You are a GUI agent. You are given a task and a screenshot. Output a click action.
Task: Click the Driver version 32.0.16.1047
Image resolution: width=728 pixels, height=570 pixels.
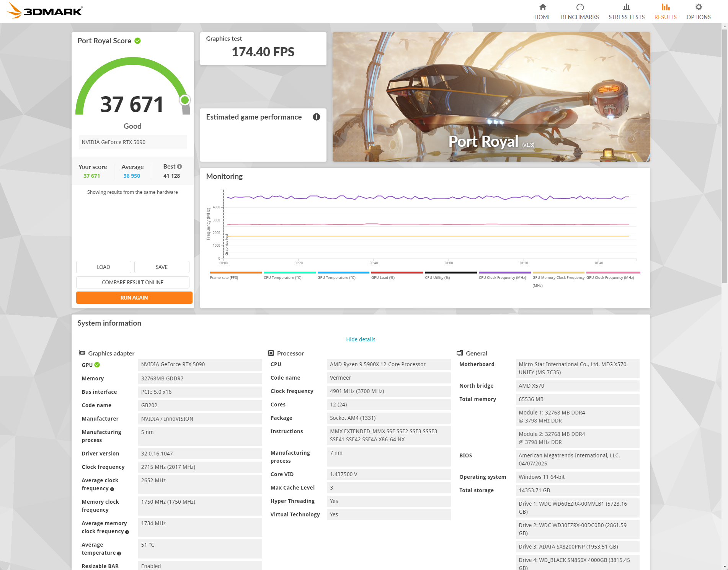(x=200, y=454)
